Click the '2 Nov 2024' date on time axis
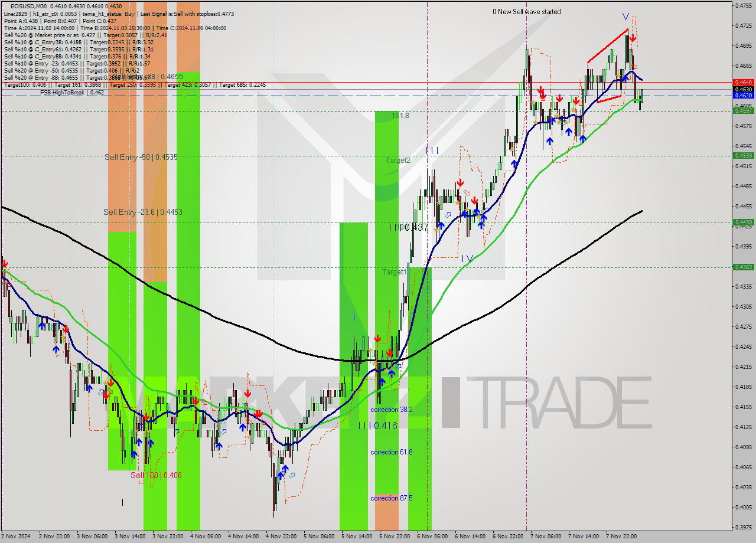Viewport: 756px width, 543px height. pos(17,536)
